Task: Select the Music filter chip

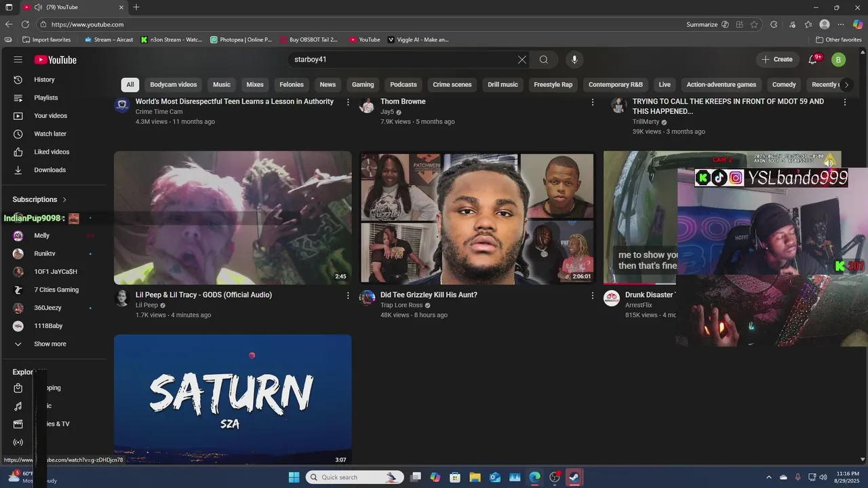Action: pos(222,85)
